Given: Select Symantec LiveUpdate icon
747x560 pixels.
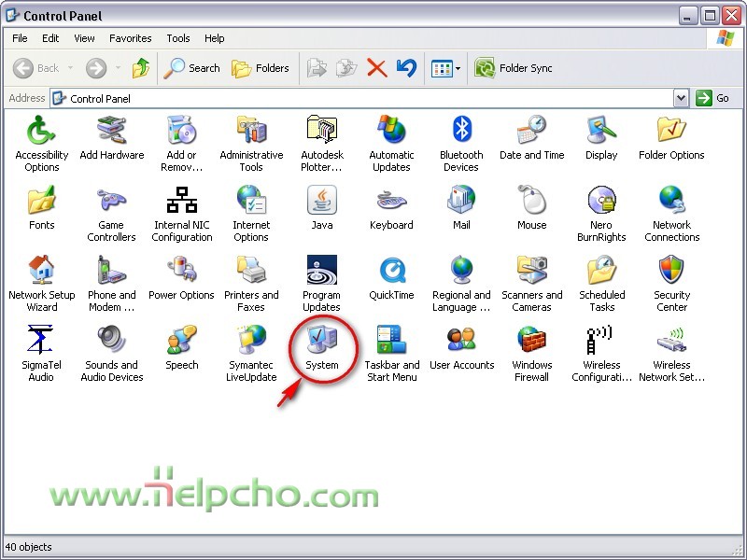Looking at the screenshot, I should pyautogui.click(x=251, y=354).
